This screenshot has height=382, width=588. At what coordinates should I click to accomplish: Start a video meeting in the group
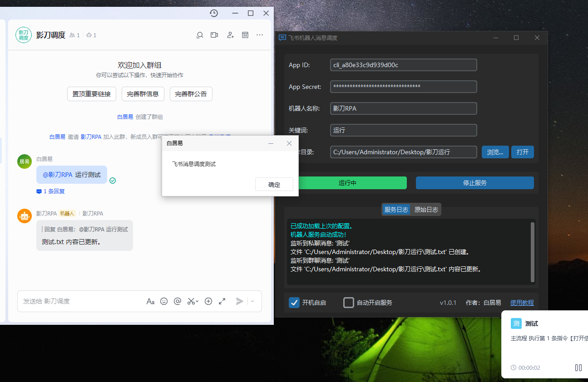(x=214, y=35)
